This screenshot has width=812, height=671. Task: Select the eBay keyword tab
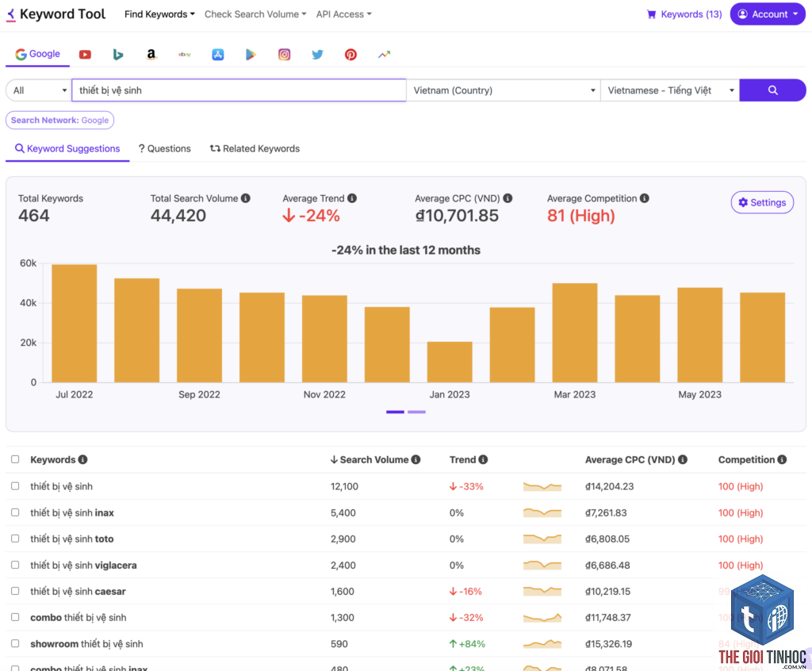(184, 55)
